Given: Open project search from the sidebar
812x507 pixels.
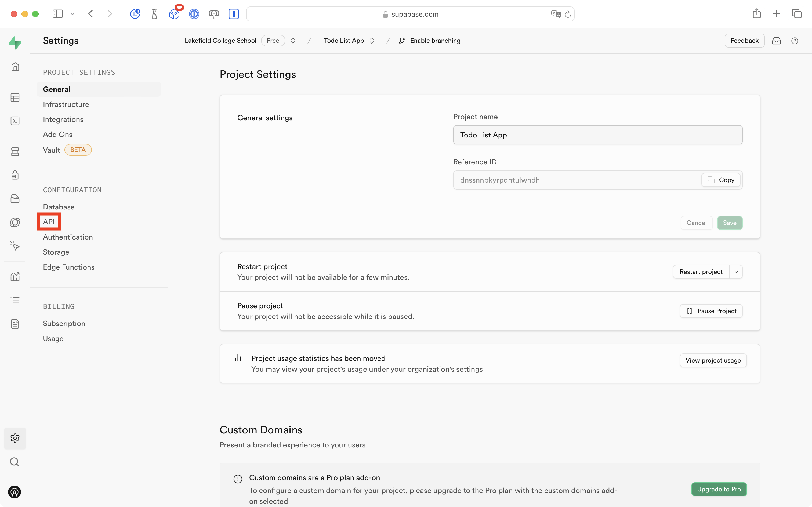Looking at the screenshot, I should (15, 462).
